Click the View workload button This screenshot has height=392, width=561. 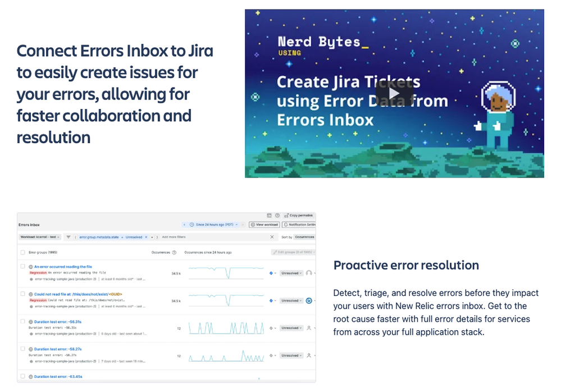(x=264, y=225)
